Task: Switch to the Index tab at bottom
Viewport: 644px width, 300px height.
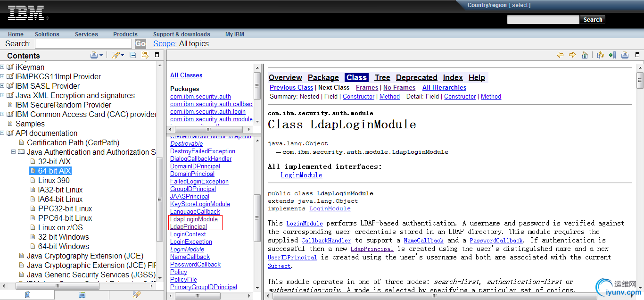Action: [82, 295]
